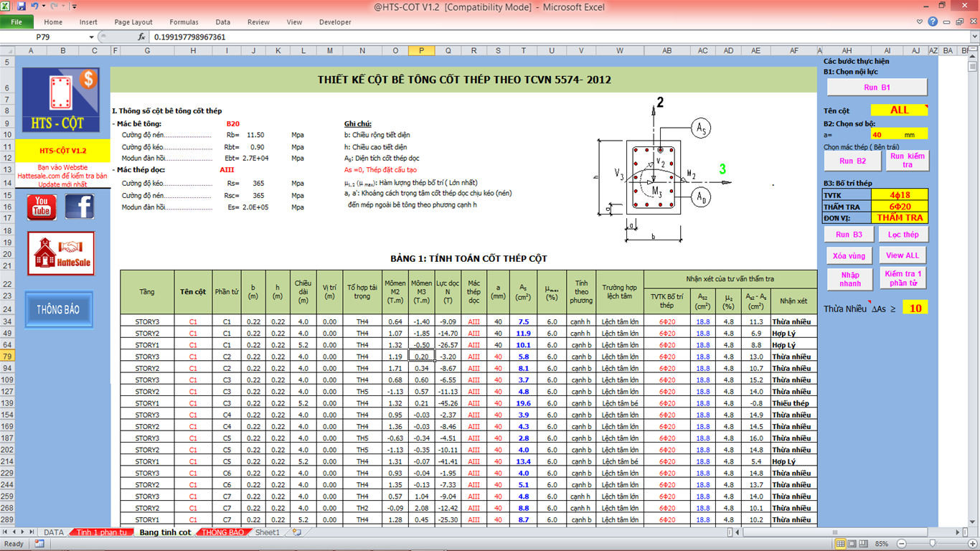Click the YouTube icon
This screenshot has height=551, width=980.
pos(42,207)
